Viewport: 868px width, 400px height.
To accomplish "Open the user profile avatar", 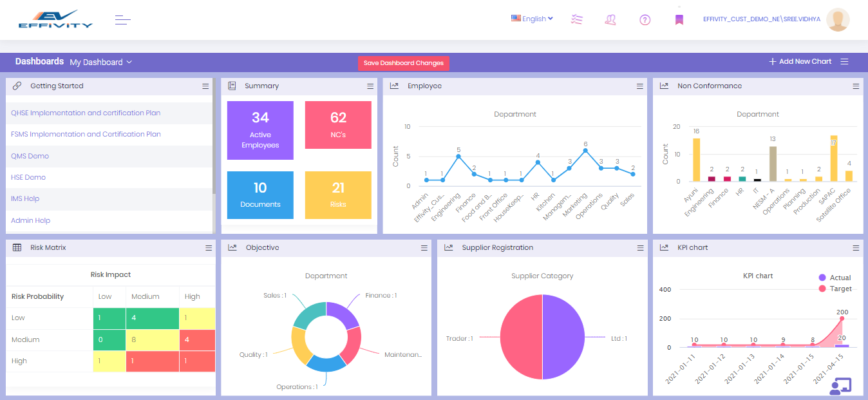I will tap(838, 19).
